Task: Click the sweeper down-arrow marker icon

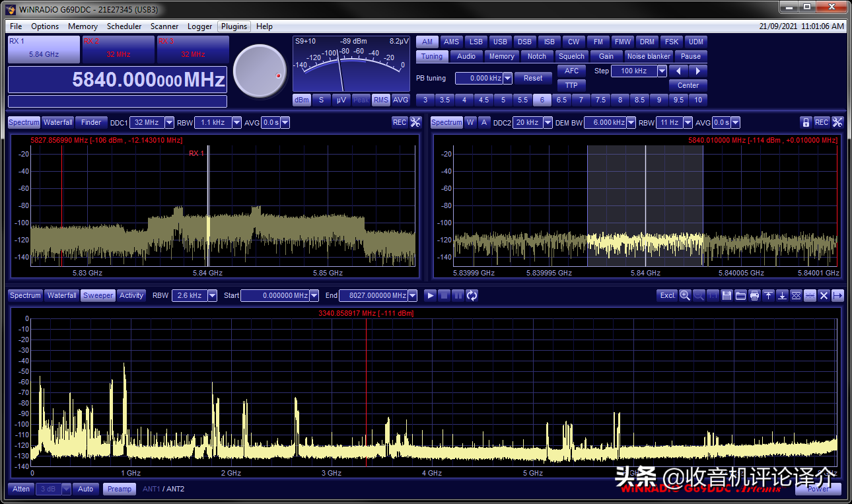Action: [782, 295]
